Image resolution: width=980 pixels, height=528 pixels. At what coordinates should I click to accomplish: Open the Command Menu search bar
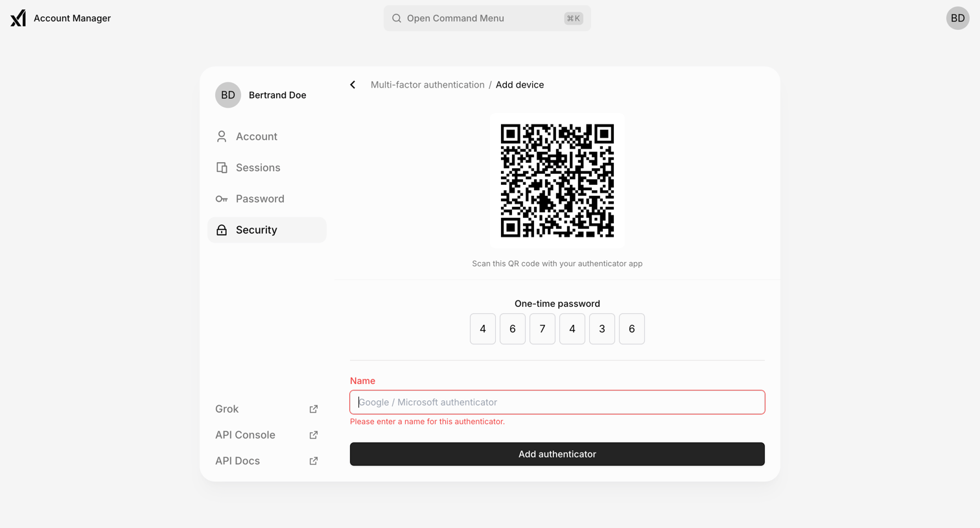click(x=487, y=18)
